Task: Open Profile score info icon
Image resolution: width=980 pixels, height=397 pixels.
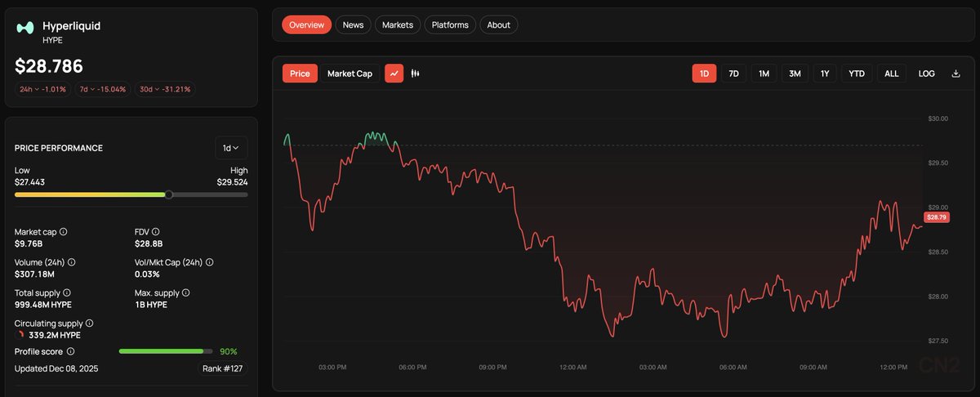Action: click(71, 351)
